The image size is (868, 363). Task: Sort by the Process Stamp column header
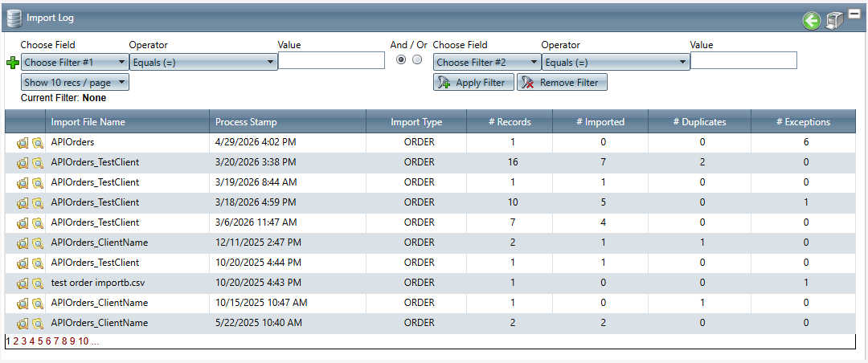[x=246, y=122]
